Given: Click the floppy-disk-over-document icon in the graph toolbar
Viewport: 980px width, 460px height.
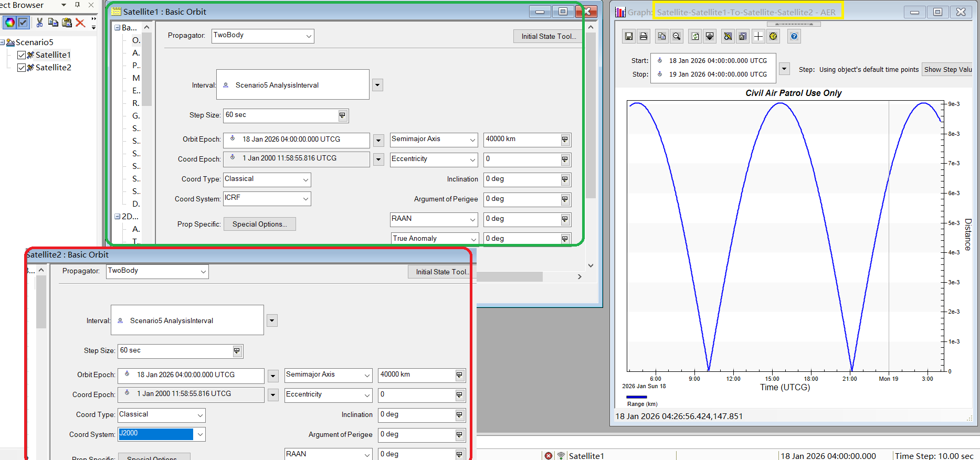Looking at the screenshot, I should click(743, 36).
